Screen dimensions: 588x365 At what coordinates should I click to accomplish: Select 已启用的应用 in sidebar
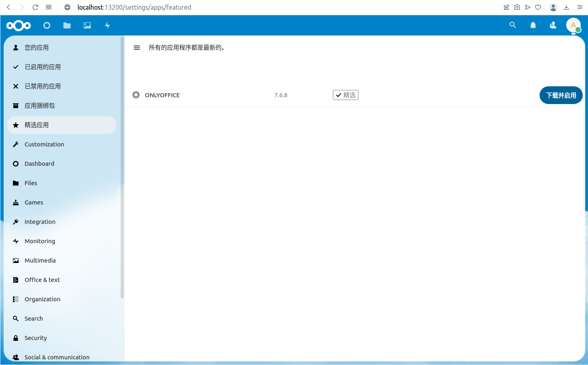point(62,67)
